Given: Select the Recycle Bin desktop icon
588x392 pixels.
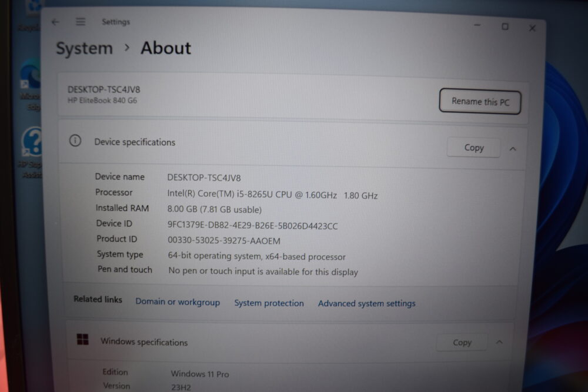Looking at the screenshot, I should click(x=32, y=15).
